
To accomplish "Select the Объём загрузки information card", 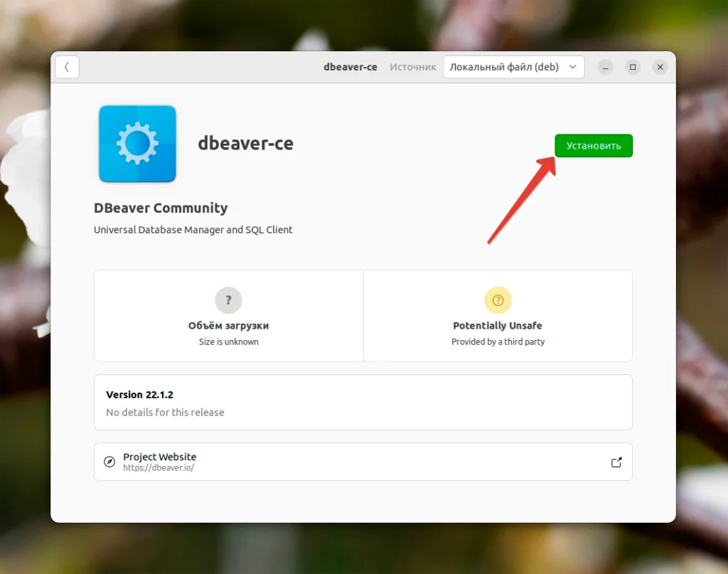I will pyautogui.click(x=228, y=316).
